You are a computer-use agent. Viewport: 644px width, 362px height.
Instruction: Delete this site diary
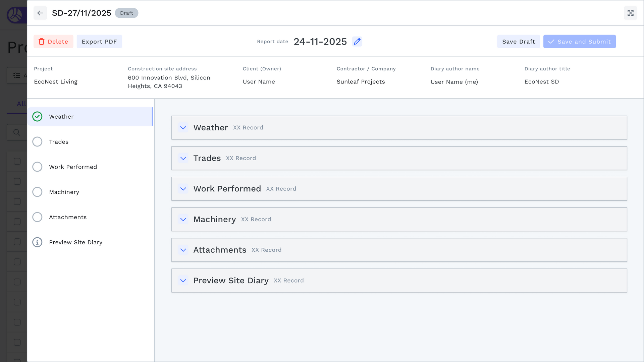tap(53, 42)
